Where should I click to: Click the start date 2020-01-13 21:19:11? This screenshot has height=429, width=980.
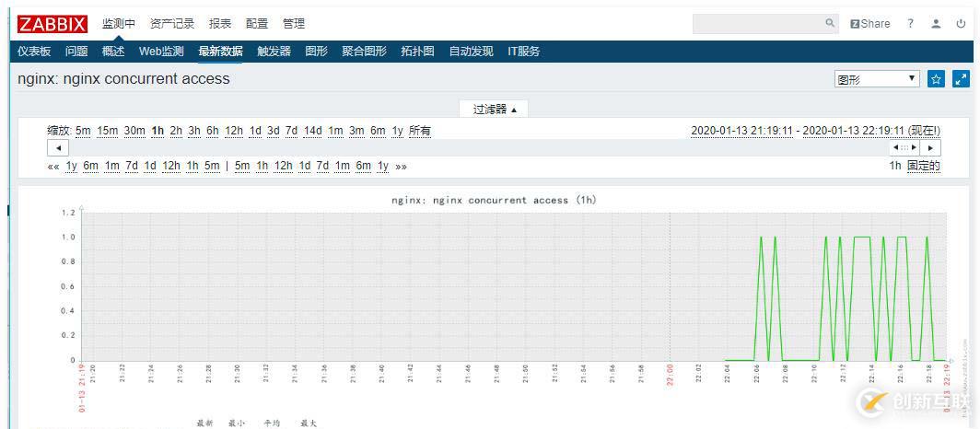[x=741, y=131]
